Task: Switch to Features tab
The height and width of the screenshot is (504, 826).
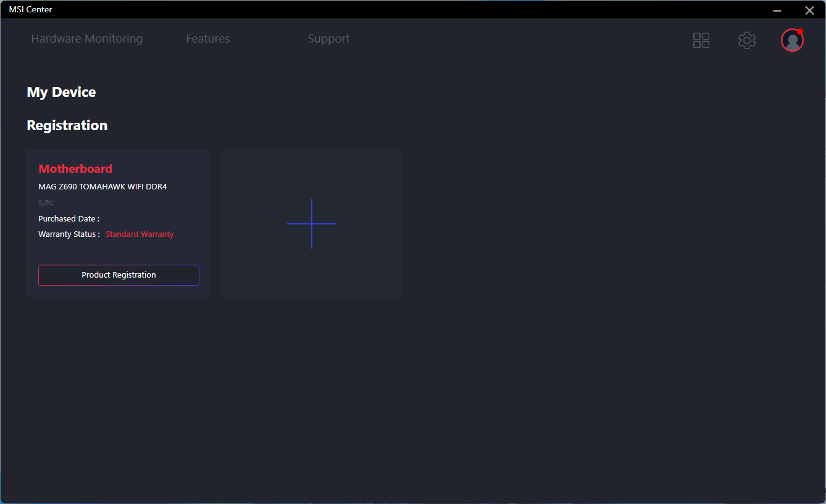Action: 208,39
